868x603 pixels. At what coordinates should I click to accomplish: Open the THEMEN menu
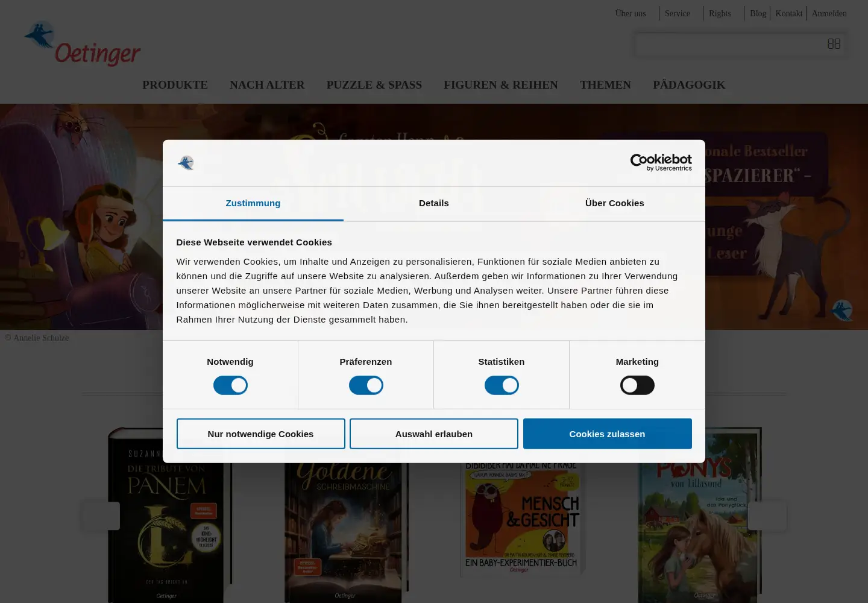point(605,85)
